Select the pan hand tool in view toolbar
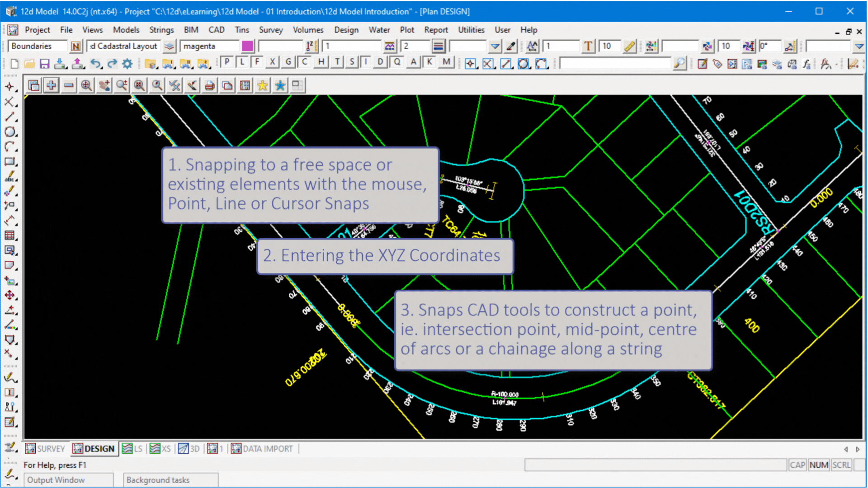This screenshot has width=868, height=488. (x=104, y=85)
